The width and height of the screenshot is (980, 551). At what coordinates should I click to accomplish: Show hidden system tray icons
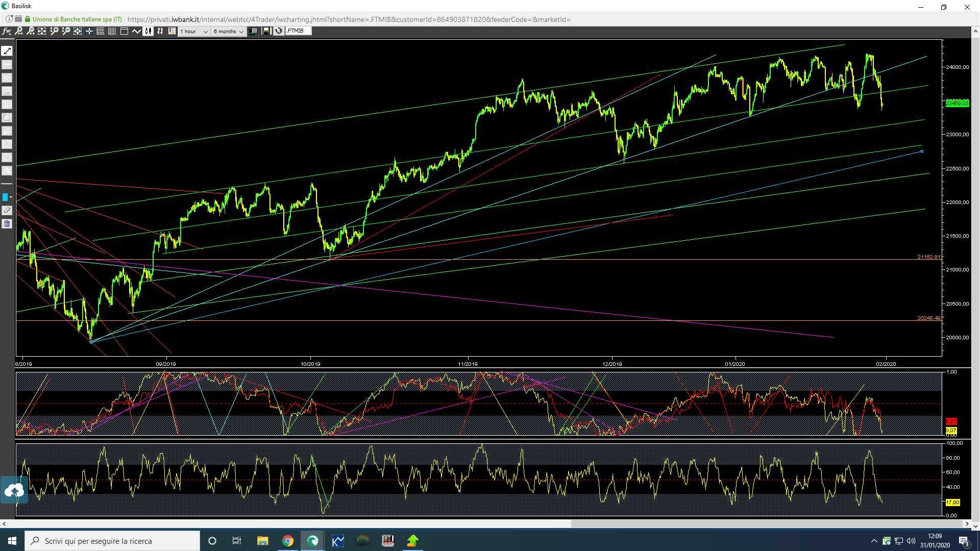(874, 541)
